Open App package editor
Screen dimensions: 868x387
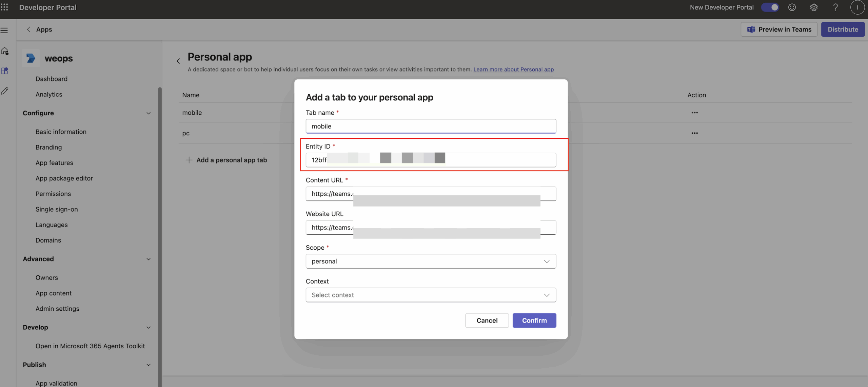pyautogui.click(x=64, y=178)
